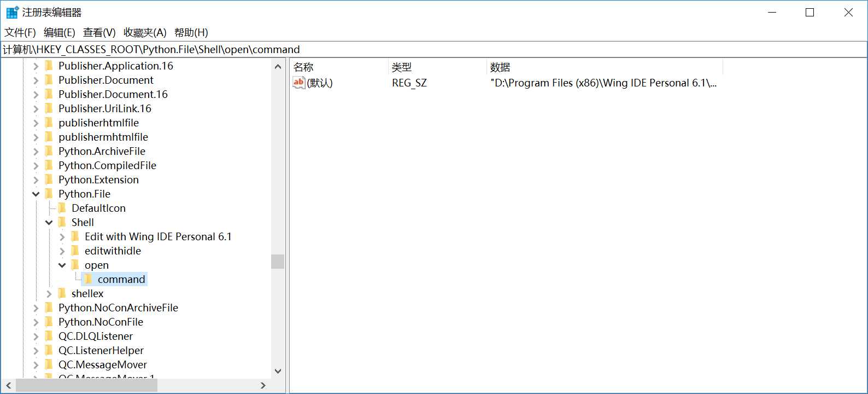Viewport: 868px width, 394px height.
Task: Click the QC.MessageMover folder icon
Action: click(x=49, y=364)
